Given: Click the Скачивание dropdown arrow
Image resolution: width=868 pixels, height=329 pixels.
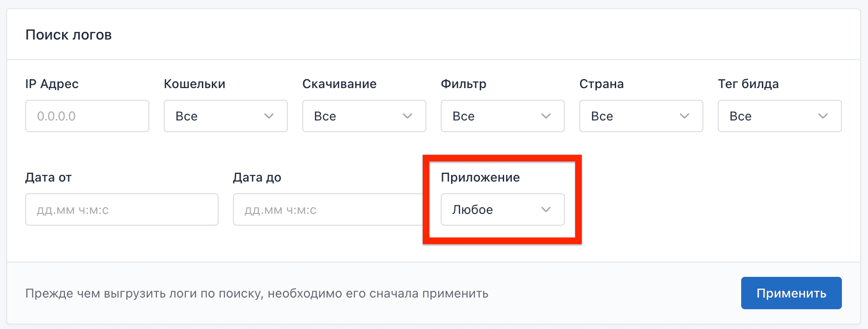Looking at the screenshot, I should point(407,116).
